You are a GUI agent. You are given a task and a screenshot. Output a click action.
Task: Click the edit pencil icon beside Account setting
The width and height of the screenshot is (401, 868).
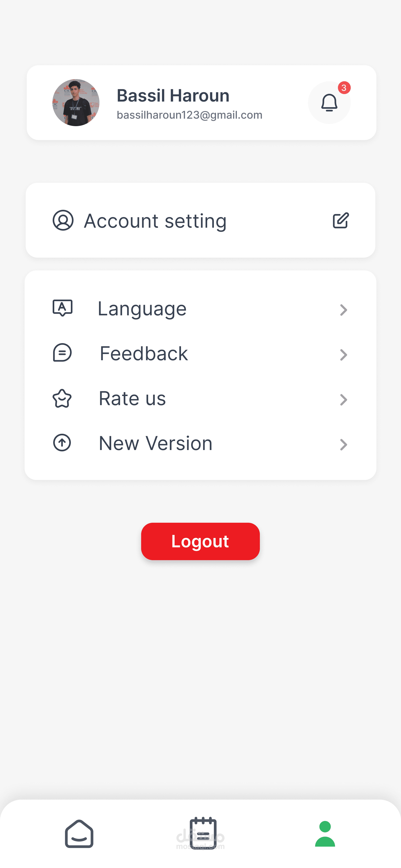[x=341, y=221]
